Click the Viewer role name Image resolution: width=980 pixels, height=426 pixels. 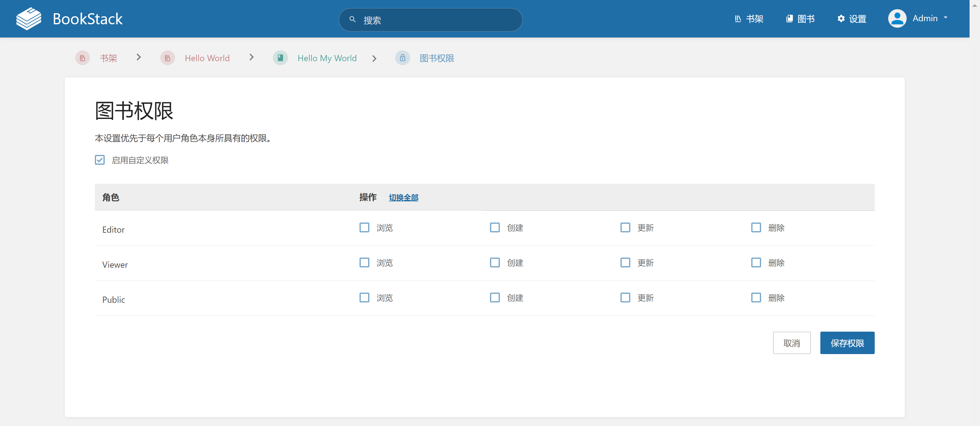115,265
